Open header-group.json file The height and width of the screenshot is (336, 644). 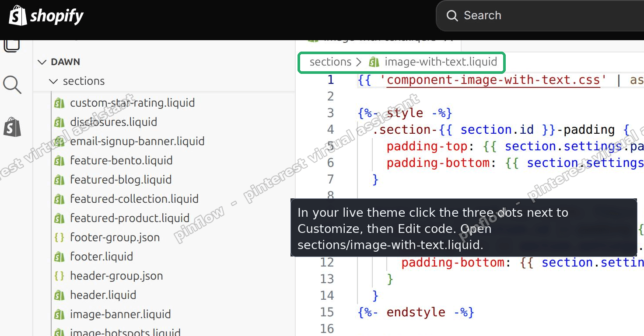[x=116, y=276]
